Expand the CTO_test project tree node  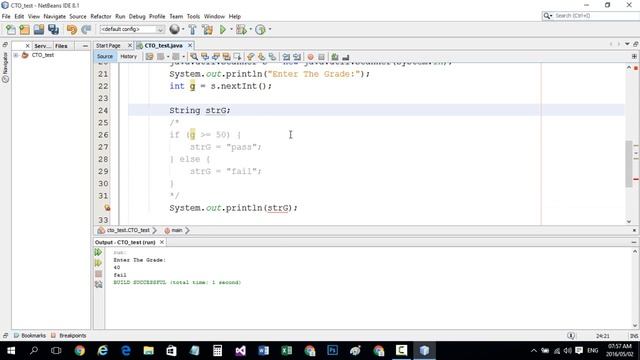click(16, 55)
